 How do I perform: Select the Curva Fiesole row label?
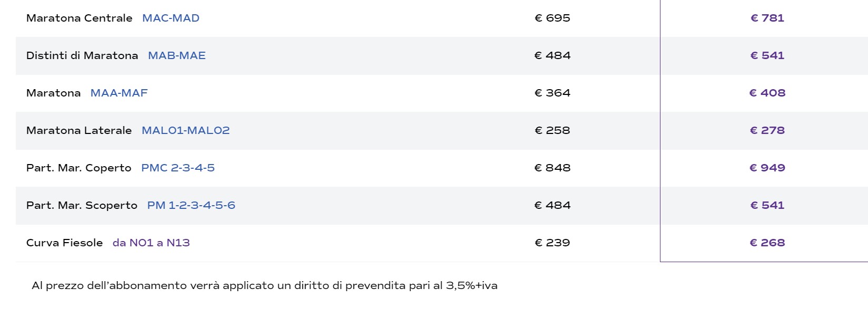pos(64,243)
